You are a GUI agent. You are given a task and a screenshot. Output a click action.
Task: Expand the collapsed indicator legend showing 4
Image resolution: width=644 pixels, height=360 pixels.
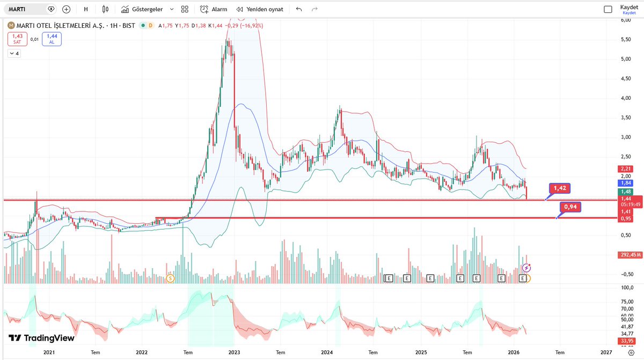[13, 54]
